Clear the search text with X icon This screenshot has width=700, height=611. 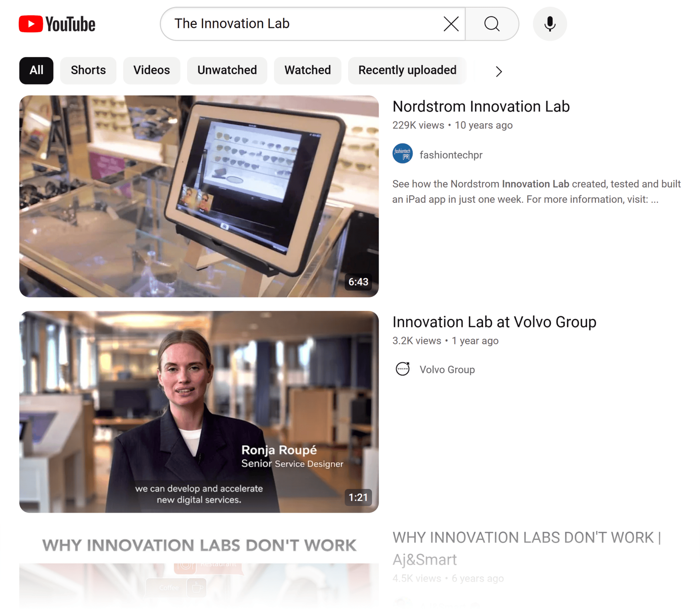451,24
